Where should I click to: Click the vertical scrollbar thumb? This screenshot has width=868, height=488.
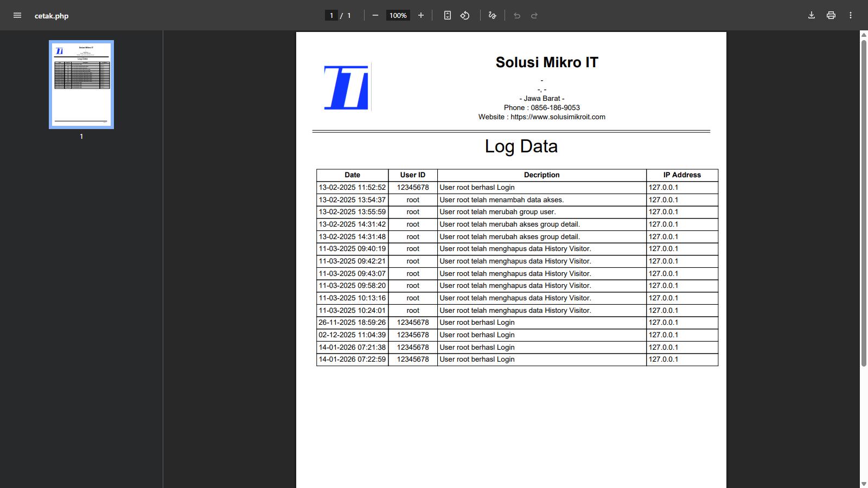(864, 201)
